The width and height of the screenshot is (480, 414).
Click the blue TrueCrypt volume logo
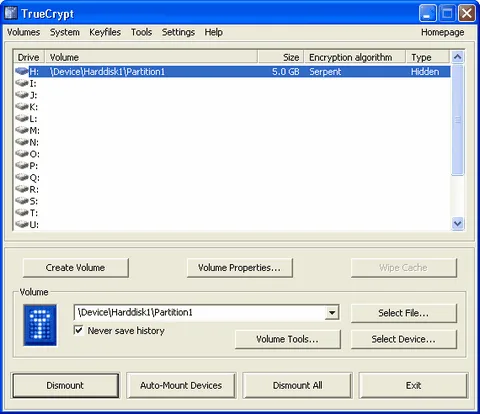pos(40,325)
